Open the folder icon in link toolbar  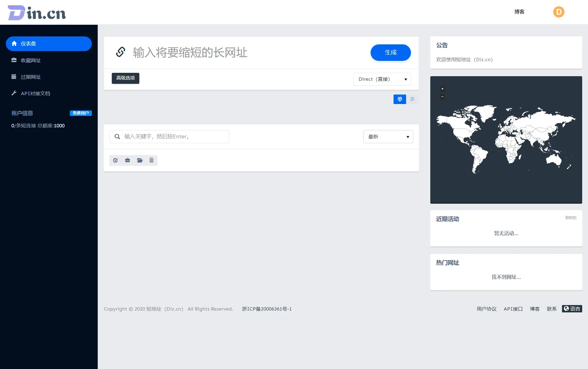point(140,160)
